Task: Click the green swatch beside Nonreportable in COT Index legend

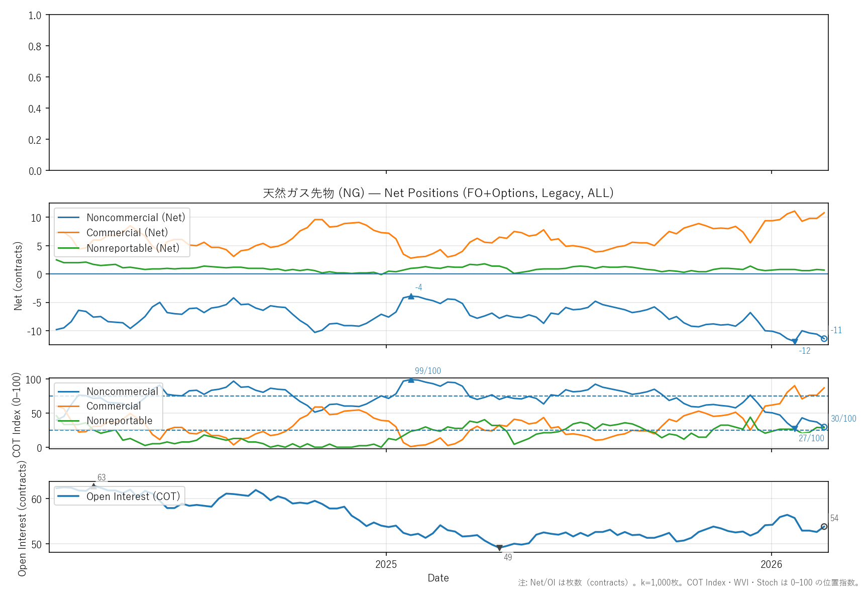Action: click(x=69, y=421)
